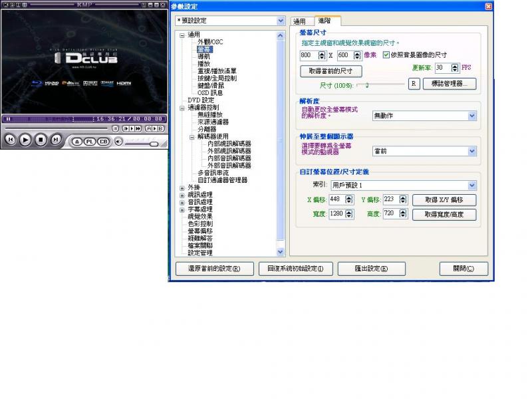Click 回復系統初始設定(I) button
Viewport: 532px width, 399px height.
coord(295,269)
